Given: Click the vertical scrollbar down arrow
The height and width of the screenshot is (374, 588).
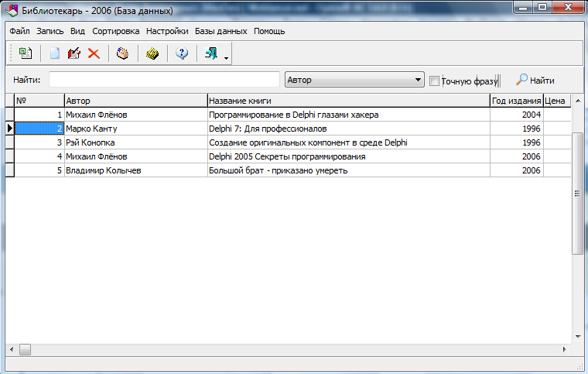Looking at the screenshot, I should click(x=578, y=337).
